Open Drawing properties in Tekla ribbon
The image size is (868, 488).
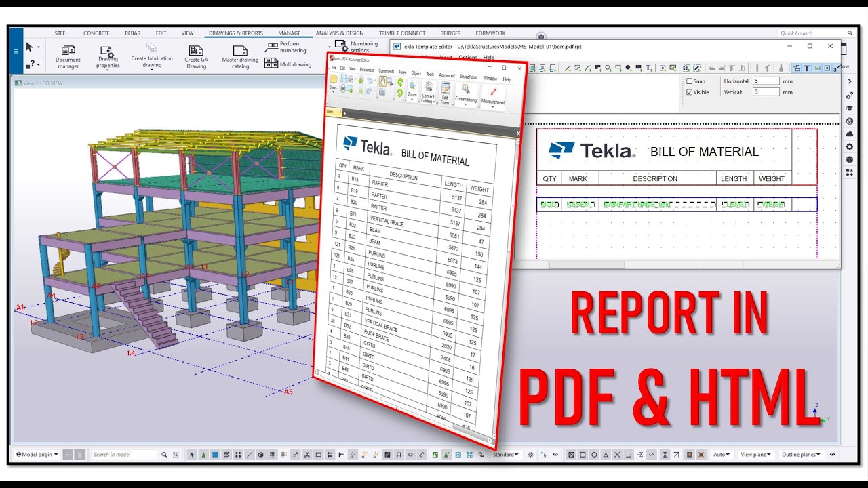[108, 58]
